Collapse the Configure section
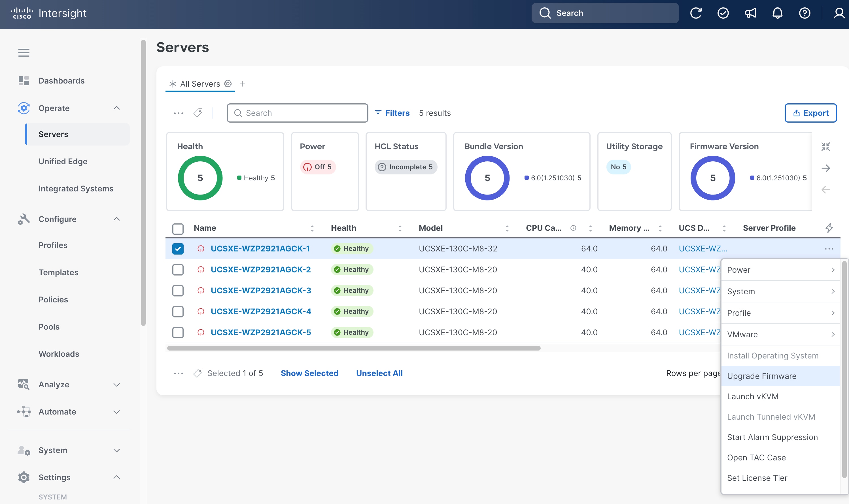This screenshot has width=849, height=504. [x=116, y=219]
